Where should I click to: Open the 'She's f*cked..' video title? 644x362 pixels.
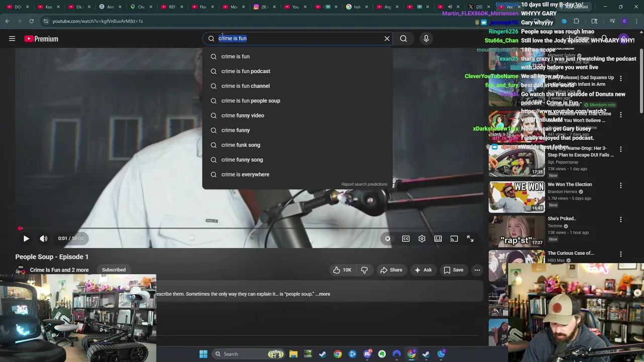click(562, 219)
